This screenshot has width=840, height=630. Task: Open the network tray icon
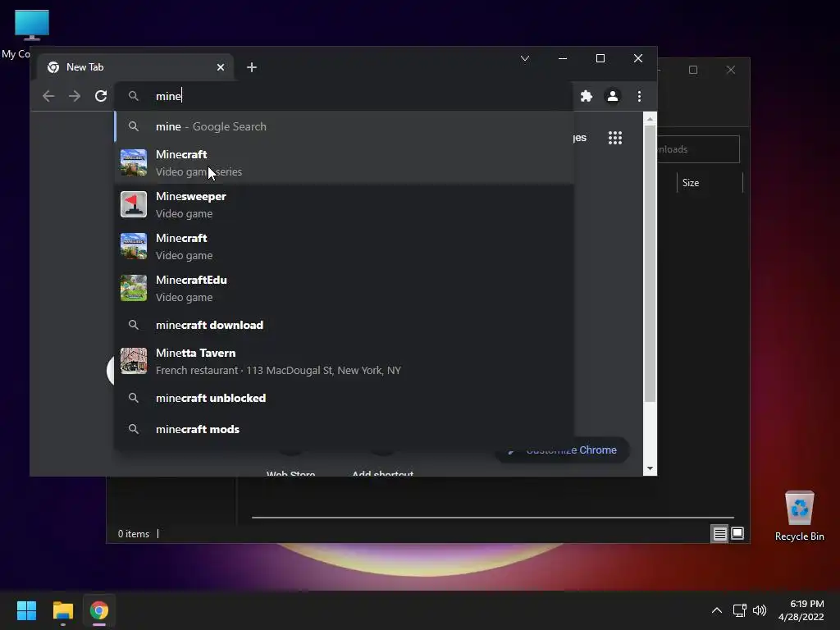coord(739,610)
